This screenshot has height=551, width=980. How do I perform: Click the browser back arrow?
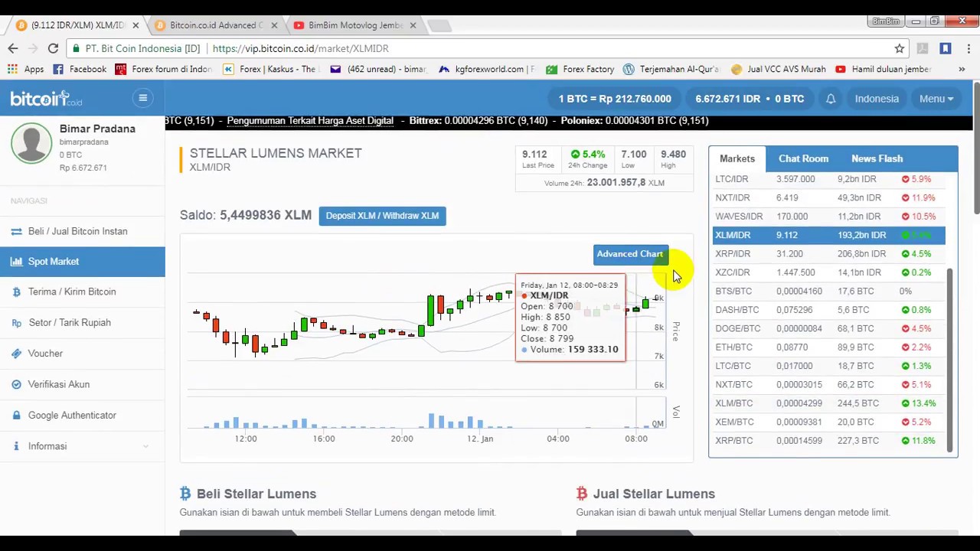coord(13,48)
